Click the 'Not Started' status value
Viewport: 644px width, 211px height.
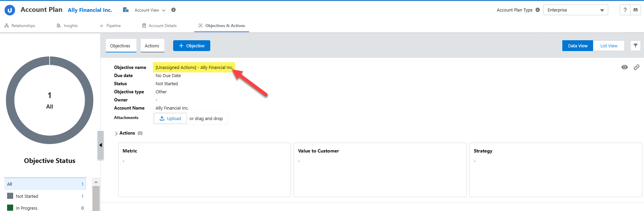tap(167, 84)
